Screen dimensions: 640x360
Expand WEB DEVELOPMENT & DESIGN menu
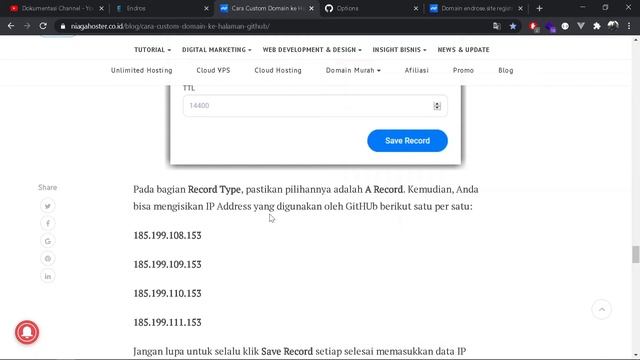(312, 50)
